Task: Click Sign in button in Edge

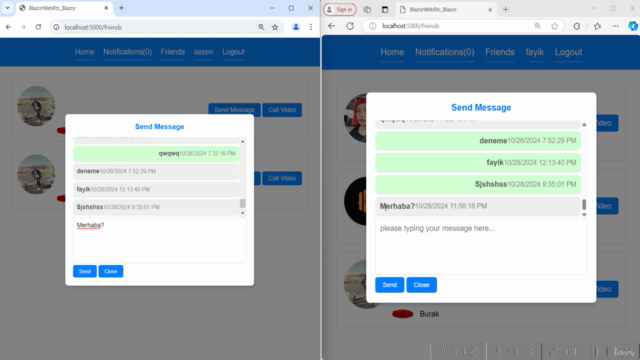Action: 340,9
